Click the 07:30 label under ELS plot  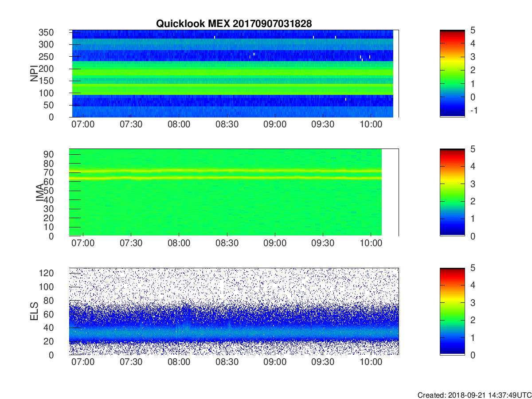[131, 362]
